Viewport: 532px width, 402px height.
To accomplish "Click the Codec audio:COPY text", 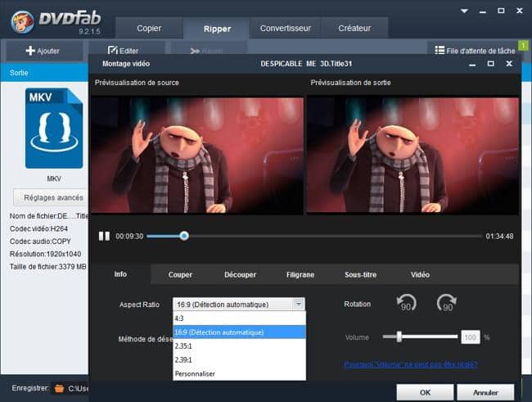I will 40,241.
